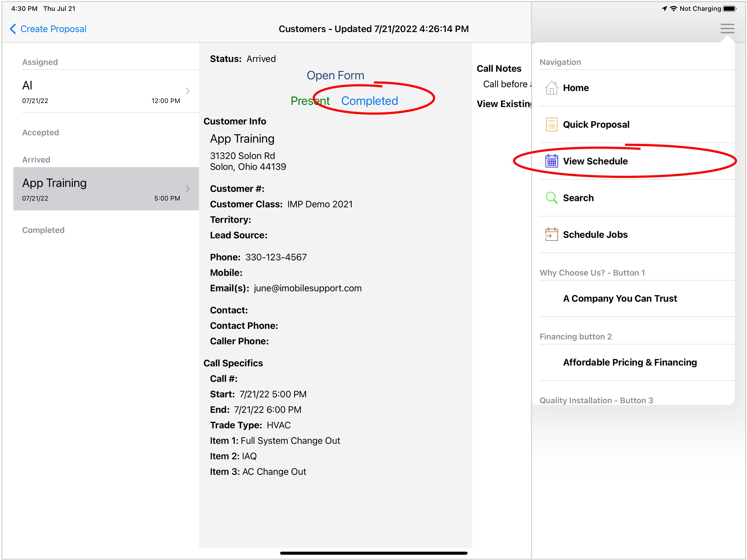Click the Home house icon
This screenshot has height=560, width=747.
552,88
